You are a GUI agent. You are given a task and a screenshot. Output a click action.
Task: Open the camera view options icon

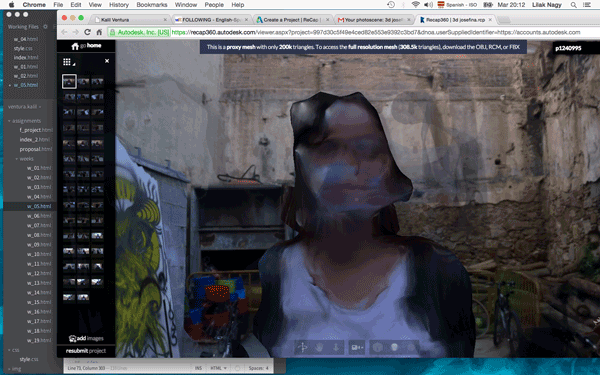(x=357, y=347)
